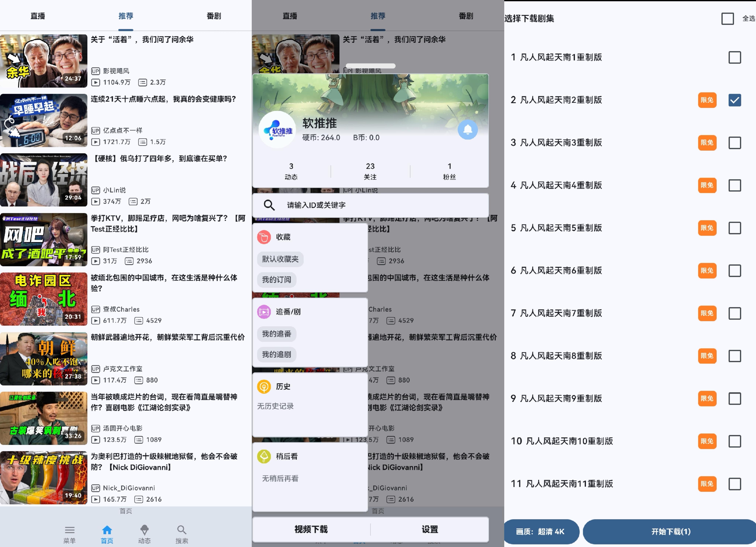Open the 视频下载 menu entry
Viewport: 756px width, 547px height.
(x=311, y=530)
